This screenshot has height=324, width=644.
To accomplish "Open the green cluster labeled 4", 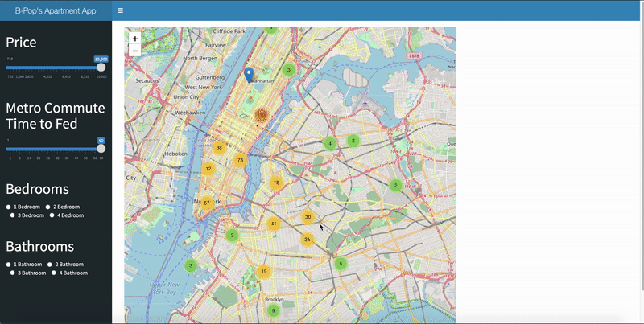I will click(330, 144).
